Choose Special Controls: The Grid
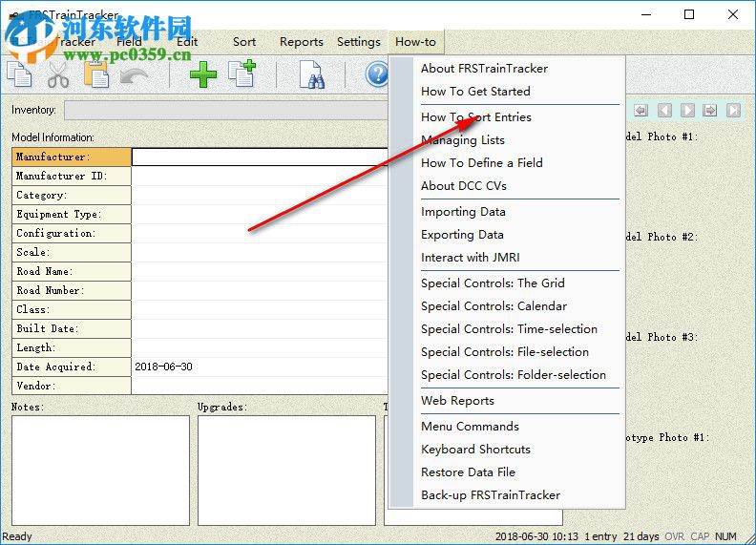 pos(493,283)
